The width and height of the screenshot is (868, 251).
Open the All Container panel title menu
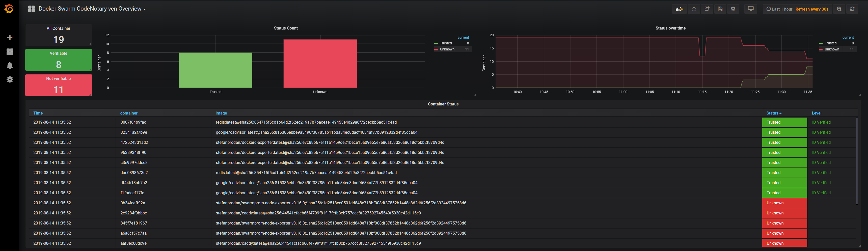(58, 29)
